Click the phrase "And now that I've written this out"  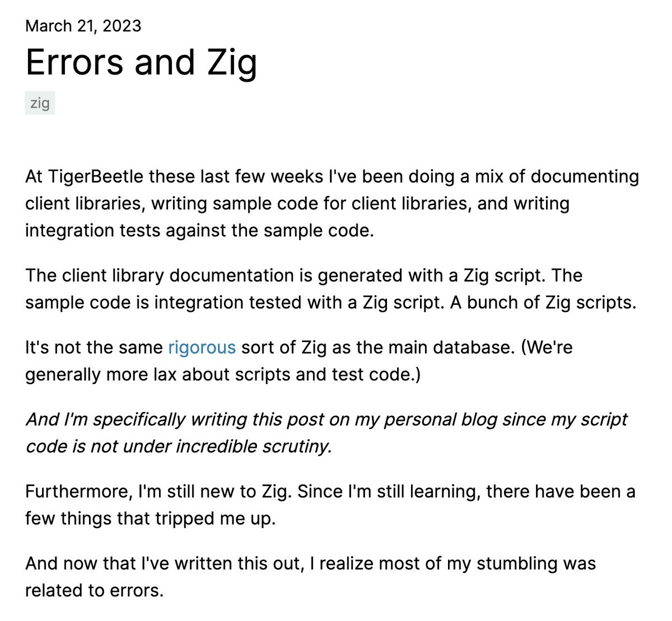164,563
